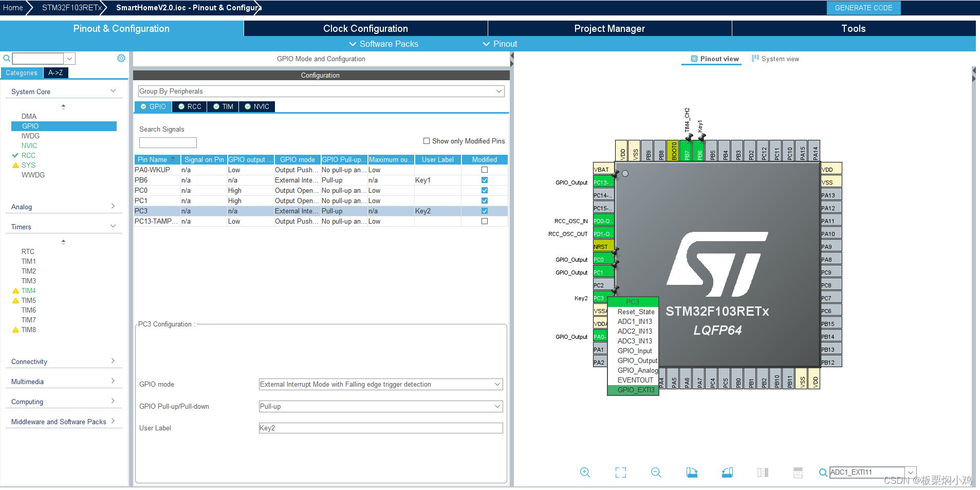Screen dimensions: 980x490
Task: Select GPIO_Input in PC3 context menu
Action: coord(635,351)
